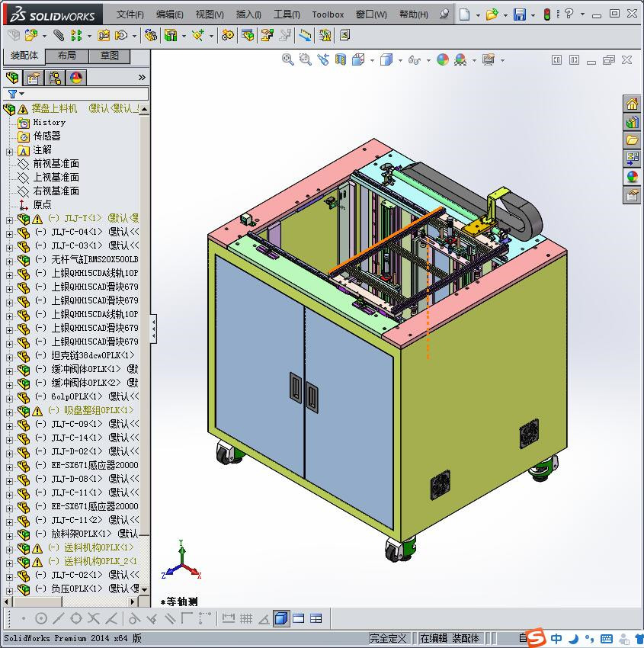Click the Reference Geometry toolbar icon

[198, 36]
